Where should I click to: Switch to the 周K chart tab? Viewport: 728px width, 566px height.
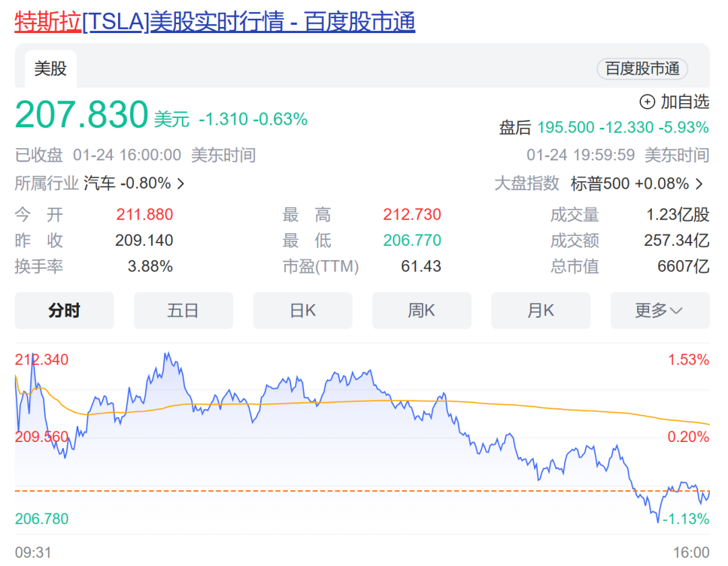click(421, 311)
